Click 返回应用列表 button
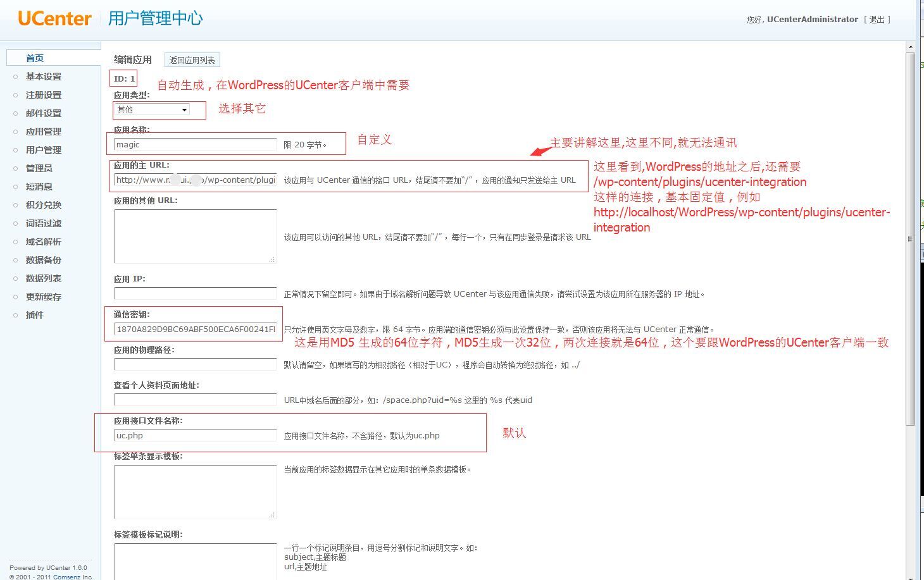924x580 pixels. coord(192,60)
